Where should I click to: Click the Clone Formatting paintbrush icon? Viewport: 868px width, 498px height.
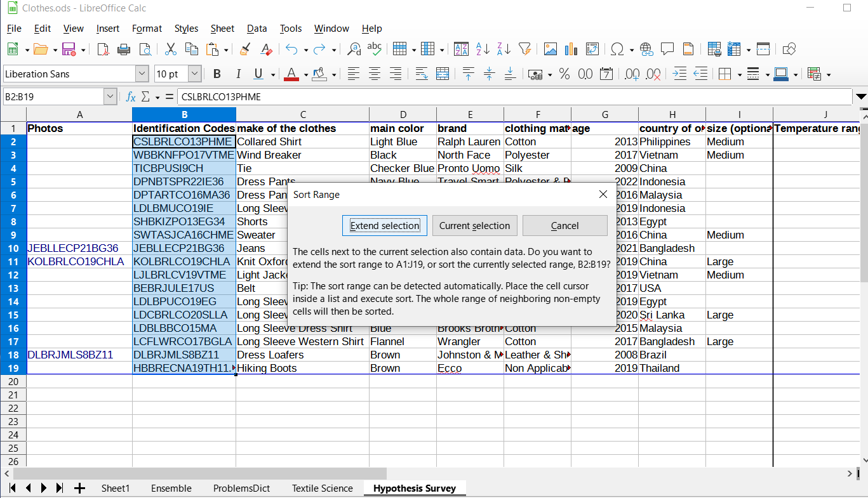coord(245,49)
